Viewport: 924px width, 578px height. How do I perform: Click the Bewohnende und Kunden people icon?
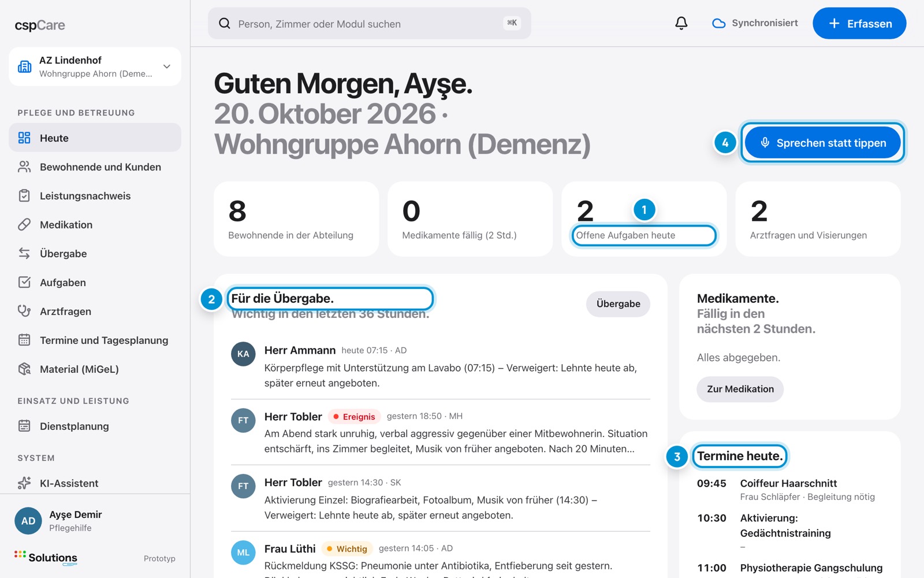[24, 166]
